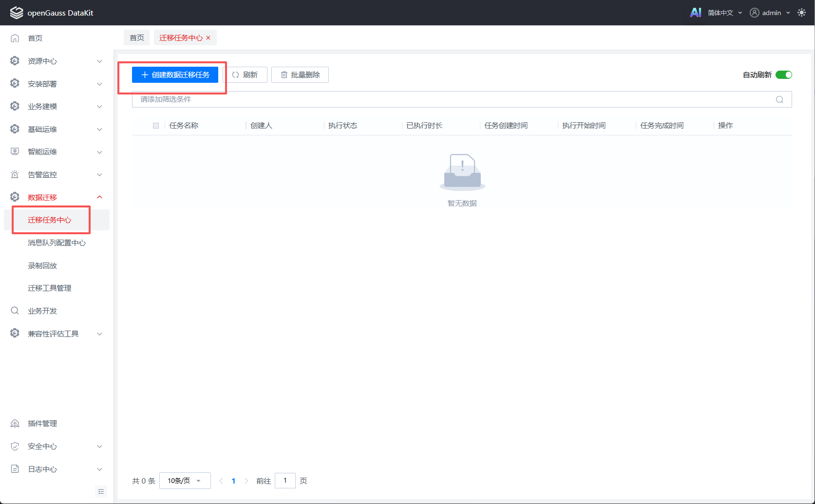The image size is (815, 504).
Task: Click the 批量删除 button
Action: (300, 75)
